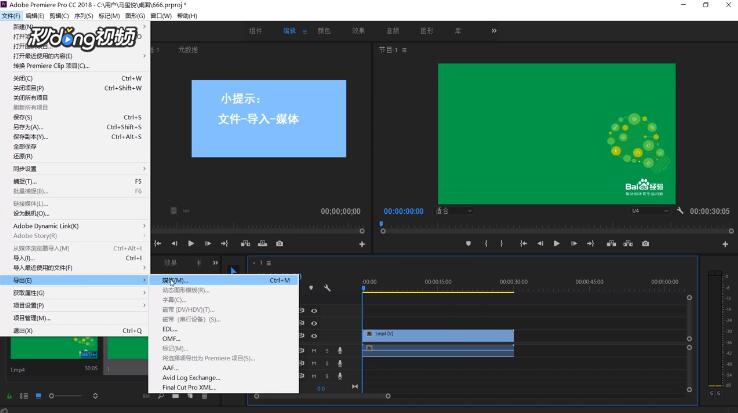Switch to 效果 workspace tab
This screenshot has height=413, width=738.
(358, 31)
